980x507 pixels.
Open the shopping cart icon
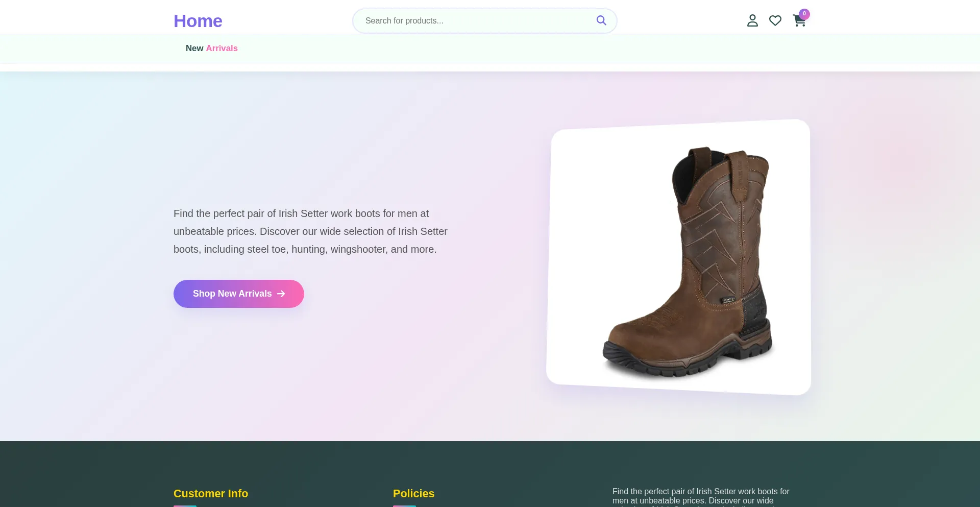click(799, 20)
